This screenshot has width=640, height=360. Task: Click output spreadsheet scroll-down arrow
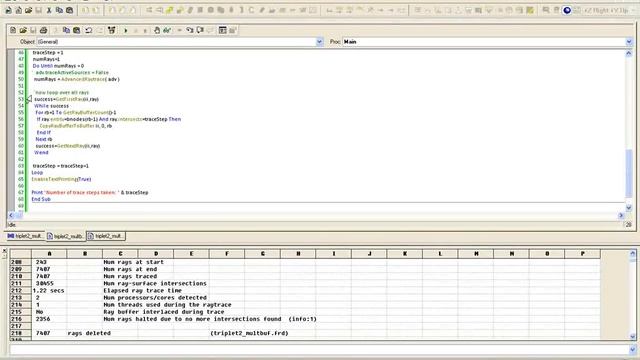click(633, 337)
